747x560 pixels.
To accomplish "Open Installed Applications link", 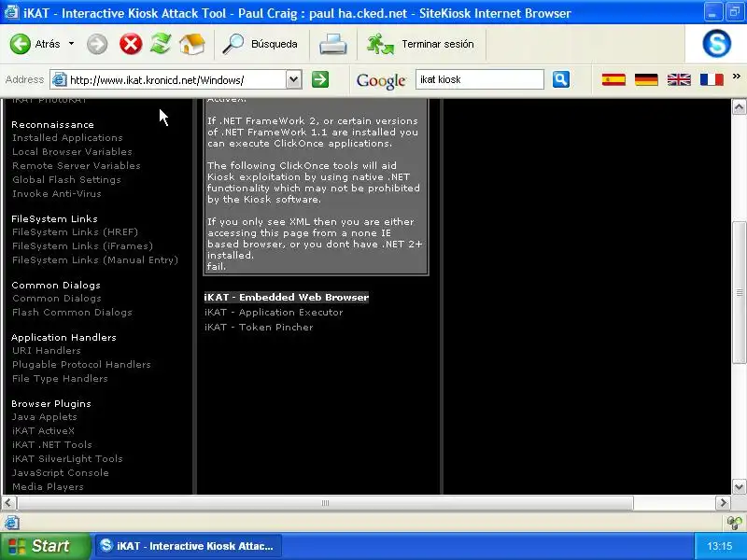I will (x=67, y=137).
